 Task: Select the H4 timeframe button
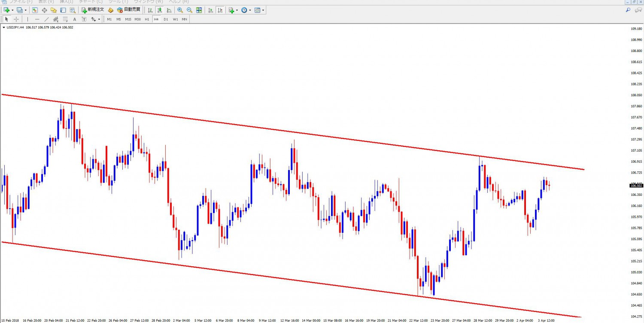[156, 19]
